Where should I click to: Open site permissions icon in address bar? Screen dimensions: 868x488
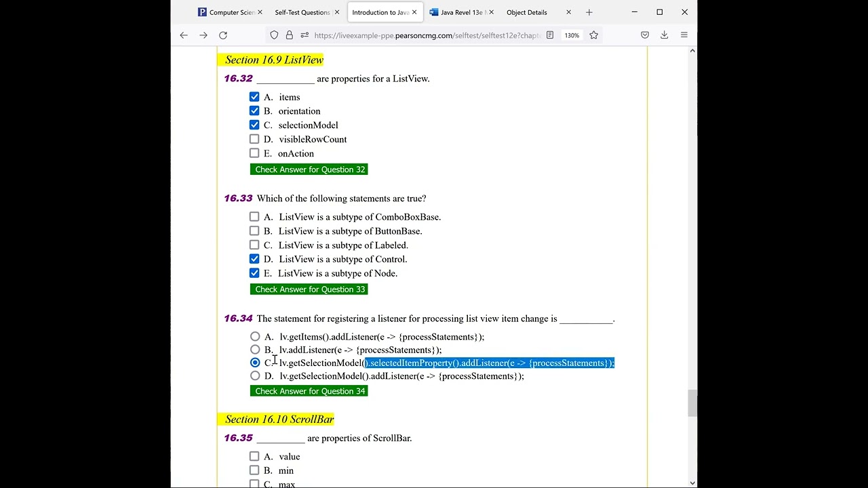pos(304,35)
